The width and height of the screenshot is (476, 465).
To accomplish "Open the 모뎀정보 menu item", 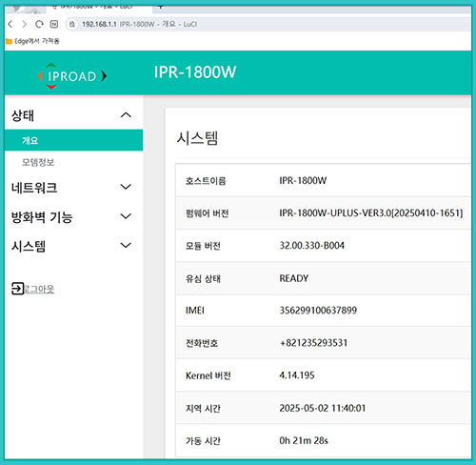I will click(38, 162).
